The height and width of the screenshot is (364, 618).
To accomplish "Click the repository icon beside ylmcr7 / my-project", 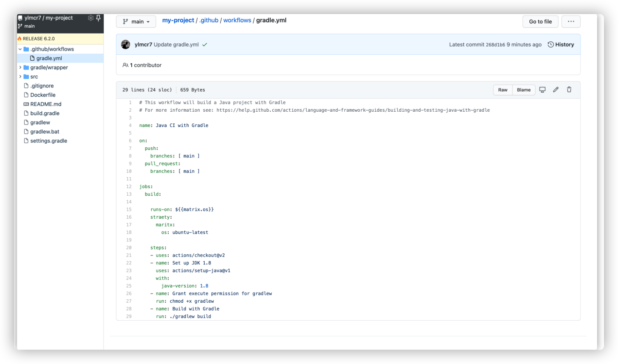I will click(x=20, y=18).
